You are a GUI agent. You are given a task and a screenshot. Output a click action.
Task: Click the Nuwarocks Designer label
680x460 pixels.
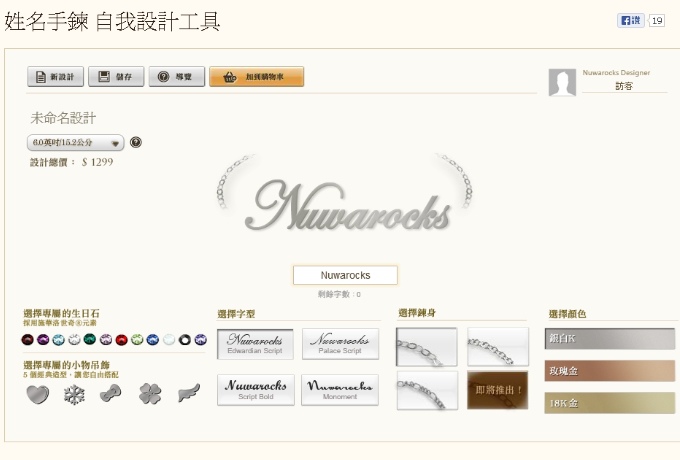point(616,72)
